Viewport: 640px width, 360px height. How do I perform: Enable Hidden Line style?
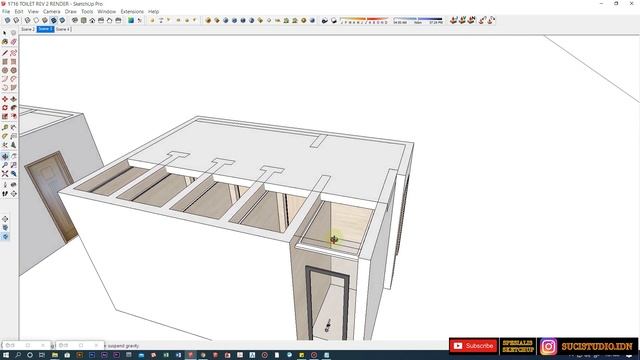point(36,20)
